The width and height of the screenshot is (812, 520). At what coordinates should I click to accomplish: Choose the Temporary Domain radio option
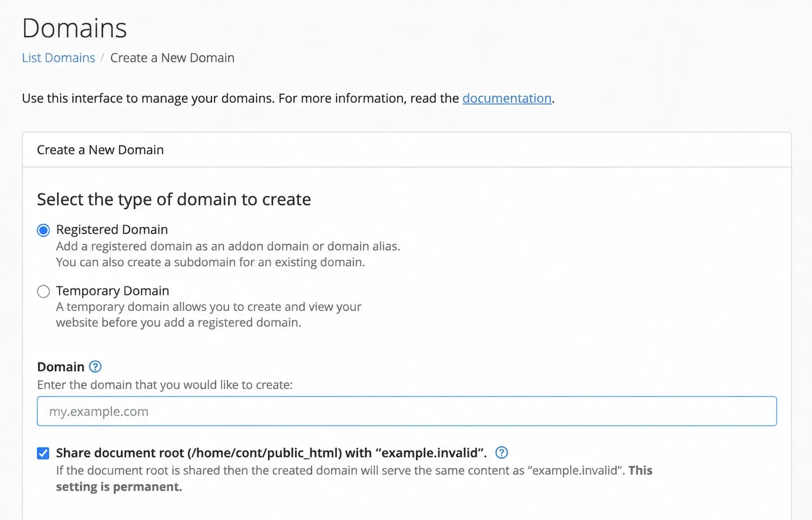click(x=44, y=292)
